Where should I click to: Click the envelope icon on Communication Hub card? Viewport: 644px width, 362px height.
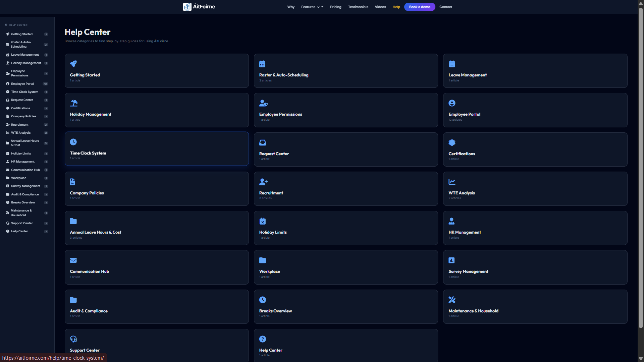point(73,260)
